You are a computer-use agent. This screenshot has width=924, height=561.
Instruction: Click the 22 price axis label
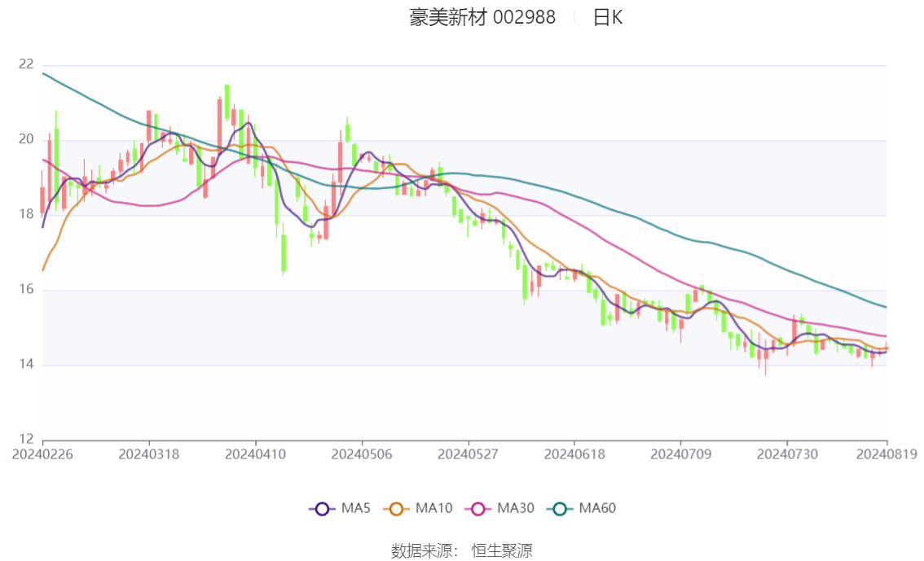click(27, 64)
